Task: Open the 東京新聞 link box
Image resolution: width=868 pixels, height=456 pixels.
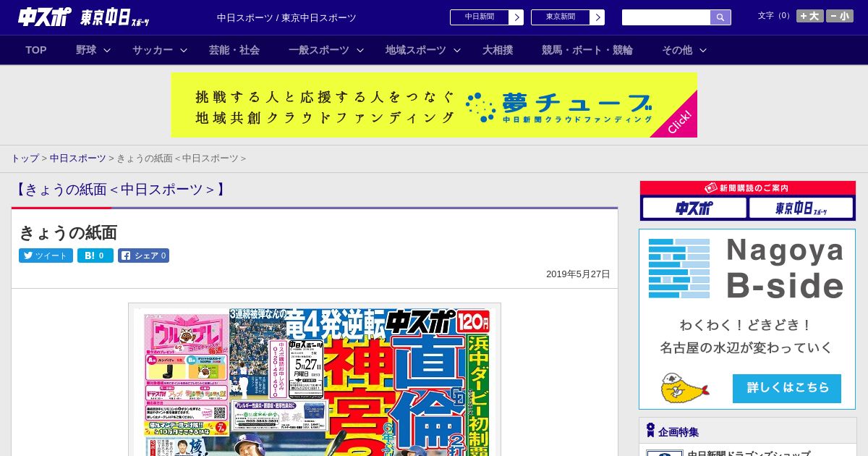Action: (x=561, y=17)
